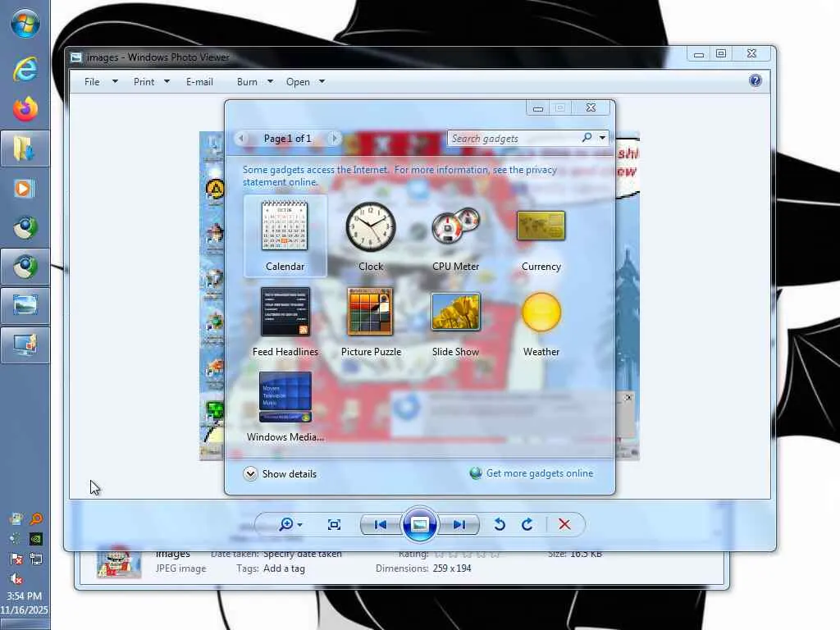Select the Picture Puzzle gadget
840x630 pixels.
tap(371, 322)
